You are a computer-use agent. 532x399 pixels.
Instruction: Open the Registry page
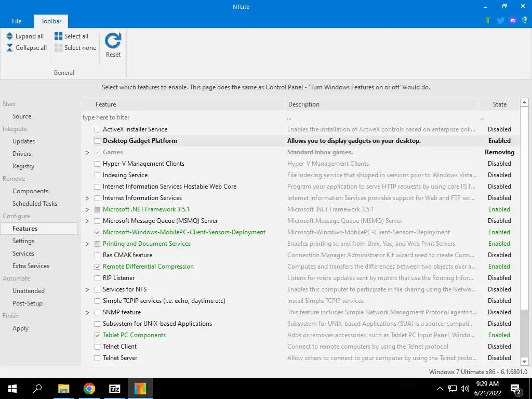pos(23,166)
